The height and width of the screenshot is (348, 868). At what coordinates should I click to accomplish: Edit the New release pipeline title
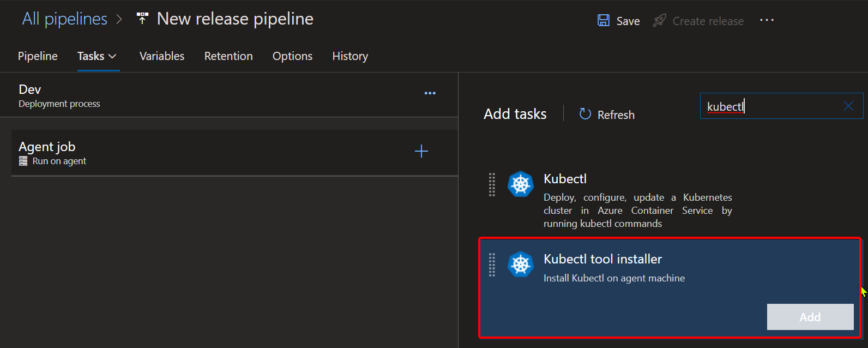(235, 19)
